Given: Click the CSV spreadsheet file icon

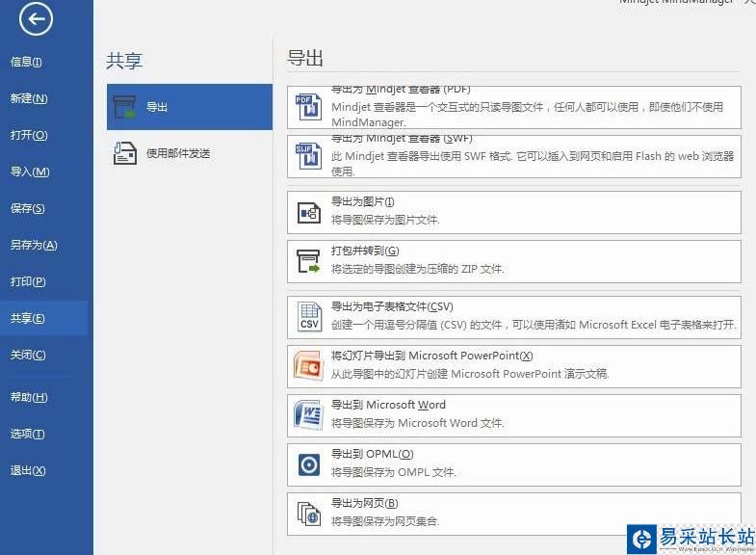Looking at the screenshot, I should 309,317.
